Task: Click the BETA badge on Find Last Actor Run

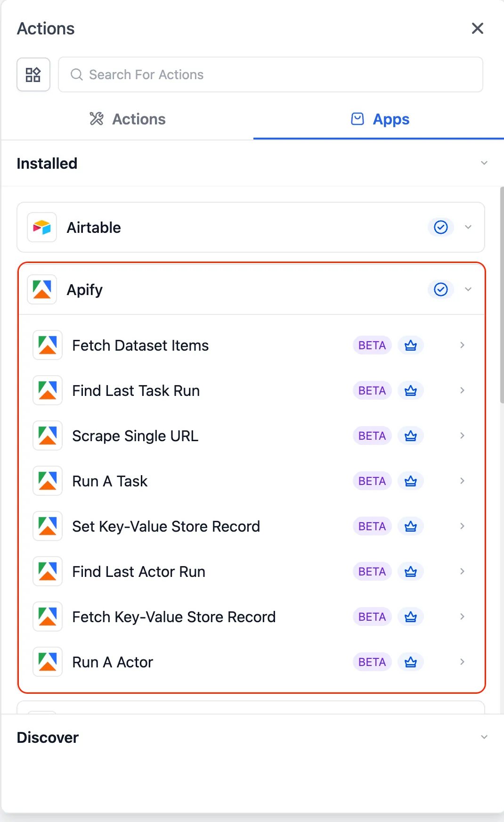Action: click(x=372, y=572)
